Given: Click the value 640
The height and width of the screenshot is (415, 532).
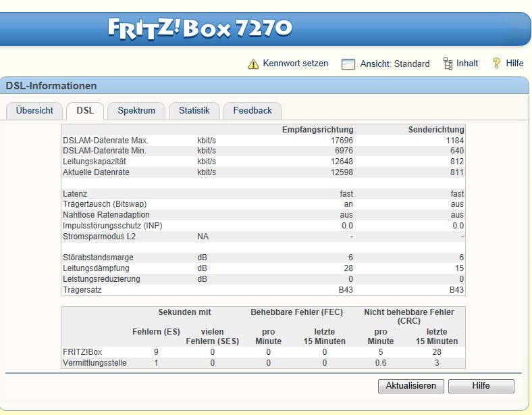Looking at the screenshot, I should tap(456, 151).
